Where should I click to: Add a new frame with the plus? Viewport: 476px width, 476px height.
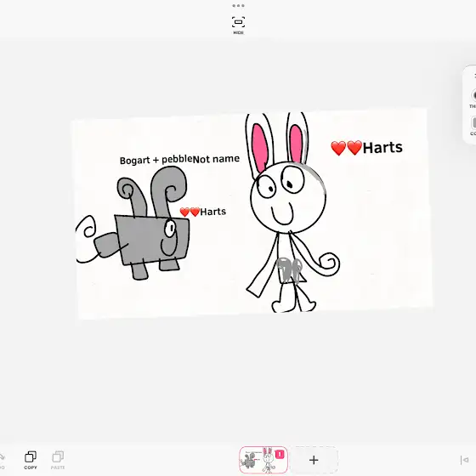(x=314, y=460)
